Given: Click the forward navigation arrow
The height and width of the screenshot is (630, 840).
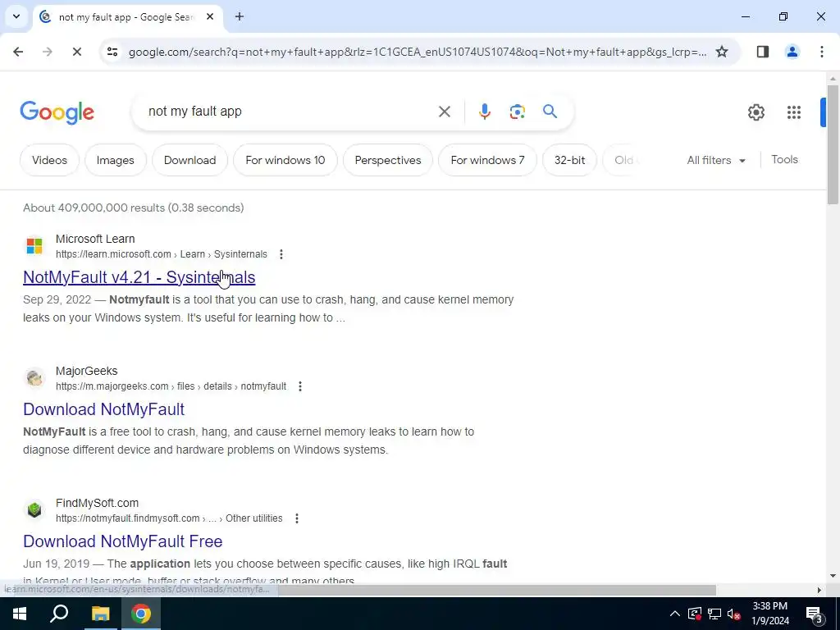Looking at the screenshot, I should coord(47,52).
